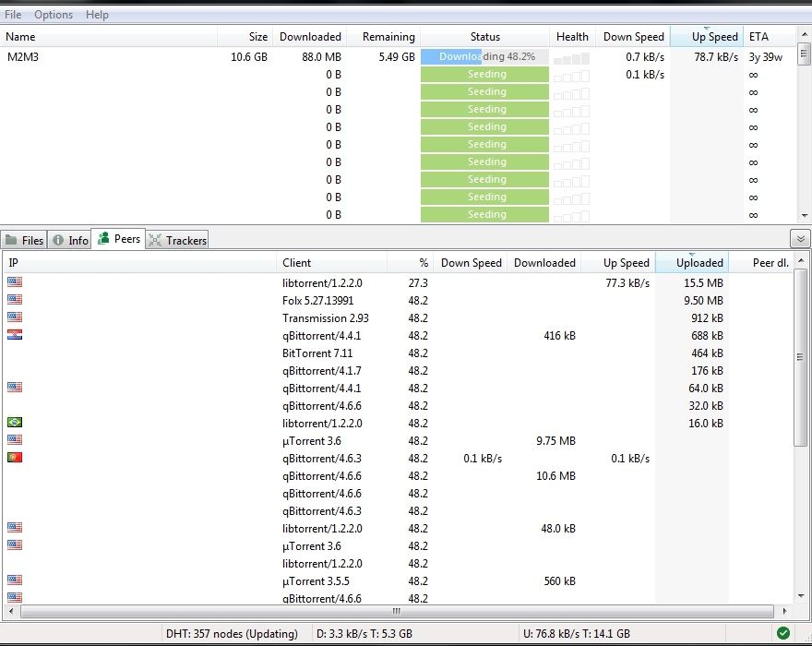Open the Options menu

coord(54,15)
